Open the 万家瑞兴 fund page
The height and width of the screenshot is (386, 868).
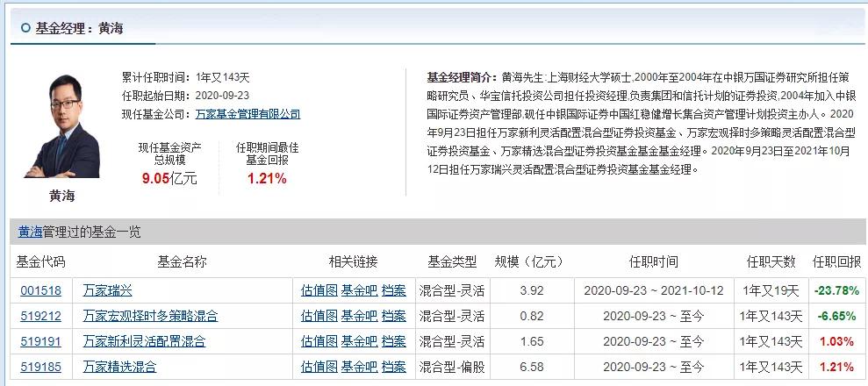pyautogui.click(x=107, y=291)
